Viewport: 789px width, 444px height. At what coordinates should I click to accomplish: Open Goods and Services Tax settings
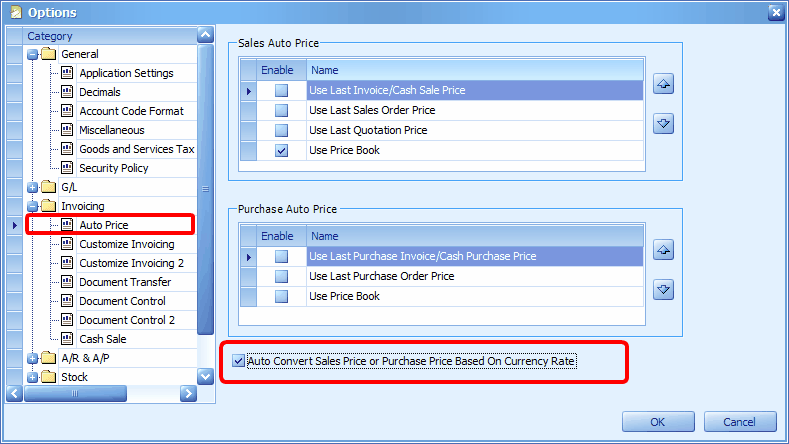(x=136, y=149)
